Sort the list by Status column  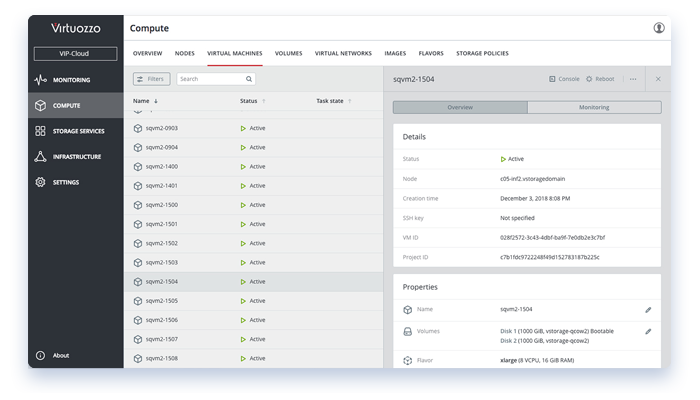tap(252, 101)
